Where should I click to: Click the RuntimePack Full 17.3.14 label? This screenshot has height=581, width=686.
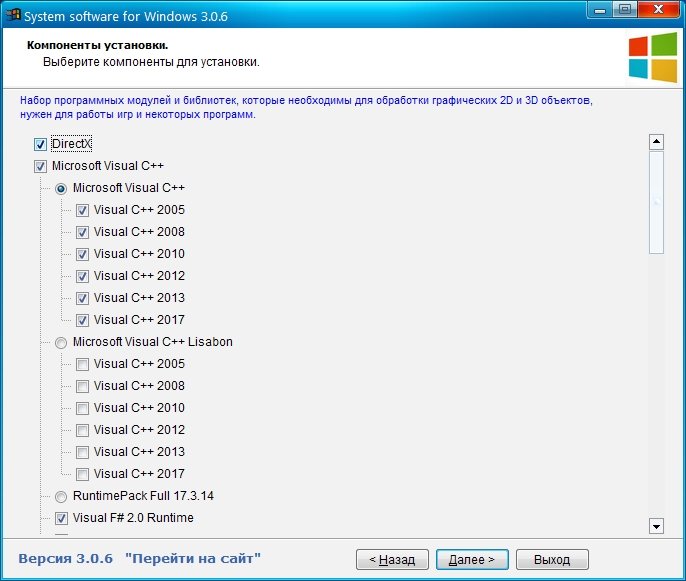click(x=143, y=496)
